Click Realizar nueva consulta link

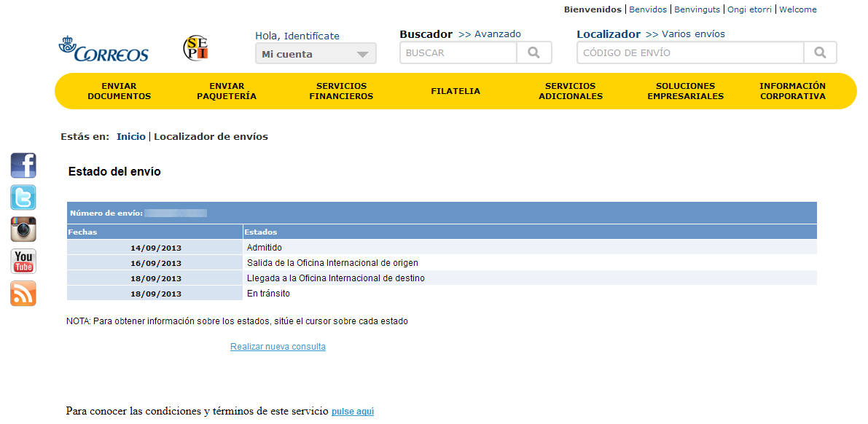[x=278, y=346]
